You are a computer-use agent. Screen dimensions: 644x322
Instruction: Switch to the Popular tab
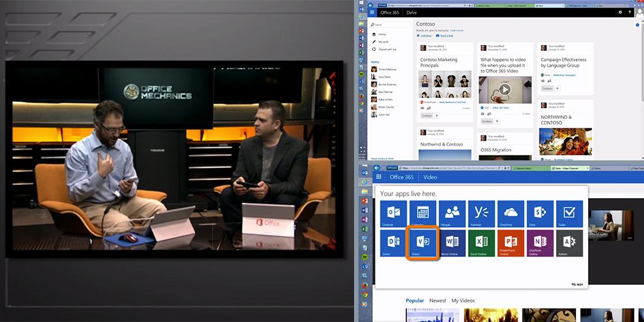pyautogui.click(x=414, y=301)
